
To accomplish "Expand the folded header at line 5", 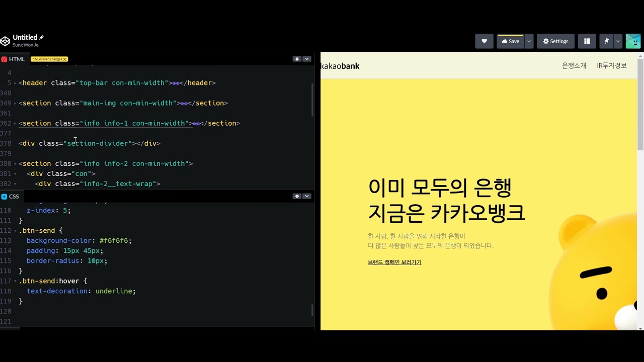I will click(16, 83).
